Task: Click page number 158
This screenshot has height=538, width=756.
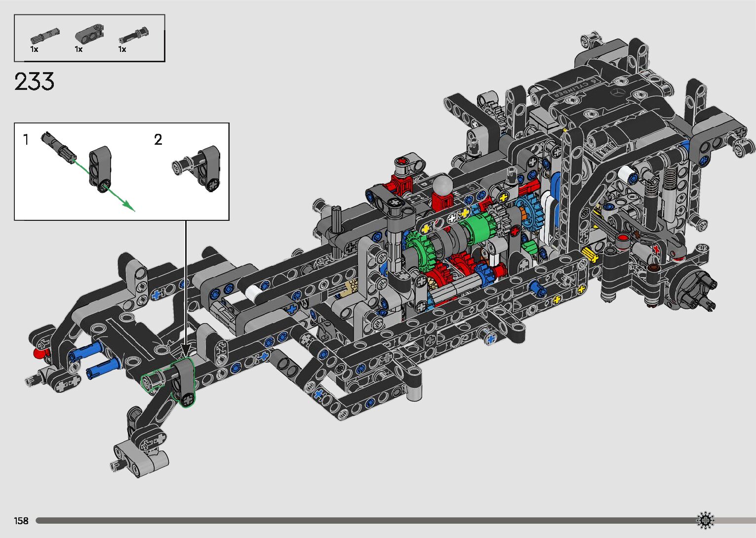Action: click(21, 521)
